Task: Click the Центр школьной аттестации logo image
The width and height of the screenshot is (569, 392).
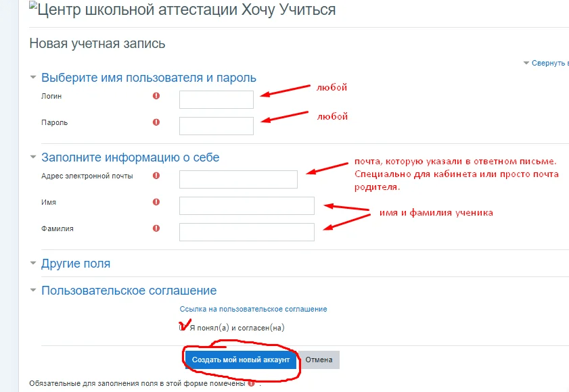Action: [182, 9]
